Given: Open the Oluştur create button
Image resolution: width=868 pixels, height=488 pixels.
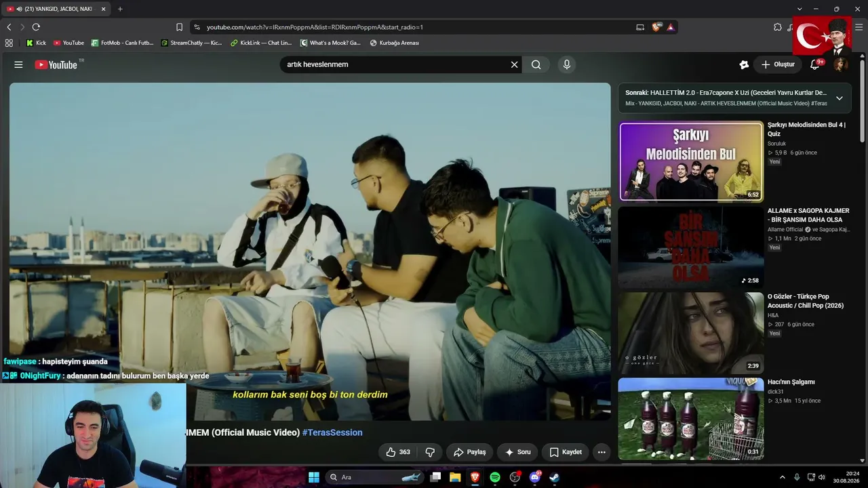Looking at the screenshot, I should click(x=778, y=64).
